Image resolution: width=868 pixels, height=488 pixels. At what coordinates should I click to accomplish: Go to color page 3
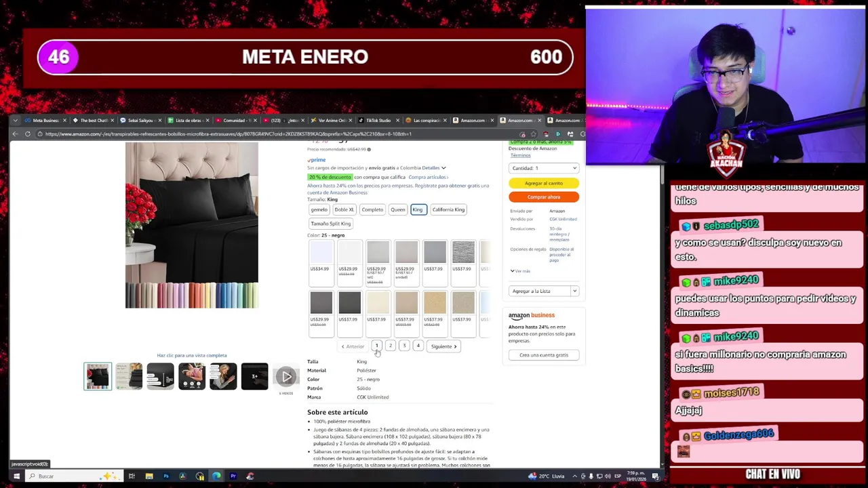(x=404, y=346)
